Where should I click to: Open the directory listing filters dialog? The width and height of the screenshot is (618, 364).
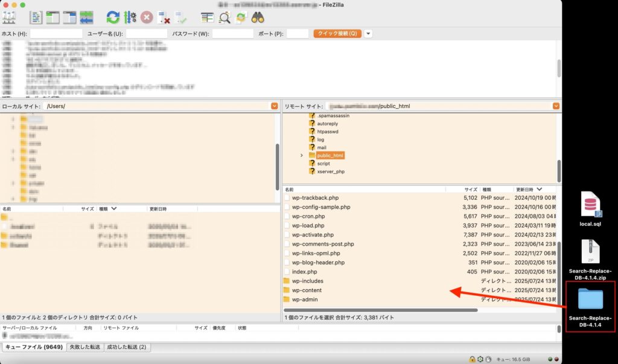[x=207, y=18]
